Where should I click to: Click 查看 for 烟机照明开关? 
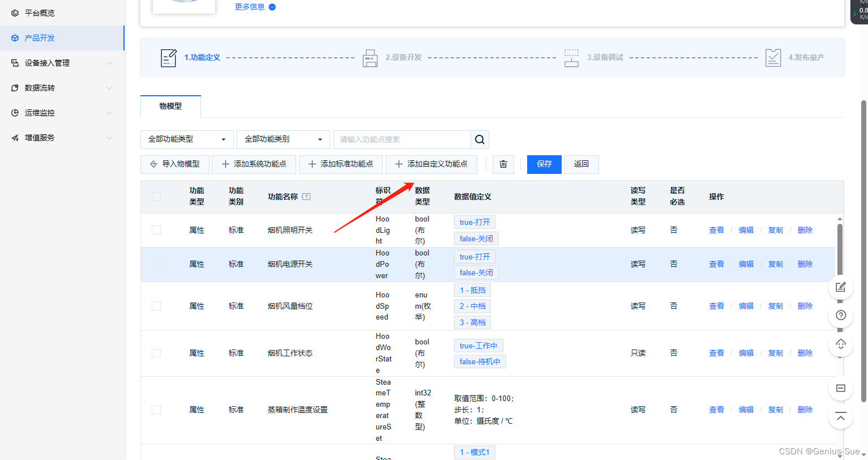tap(716, 230)
